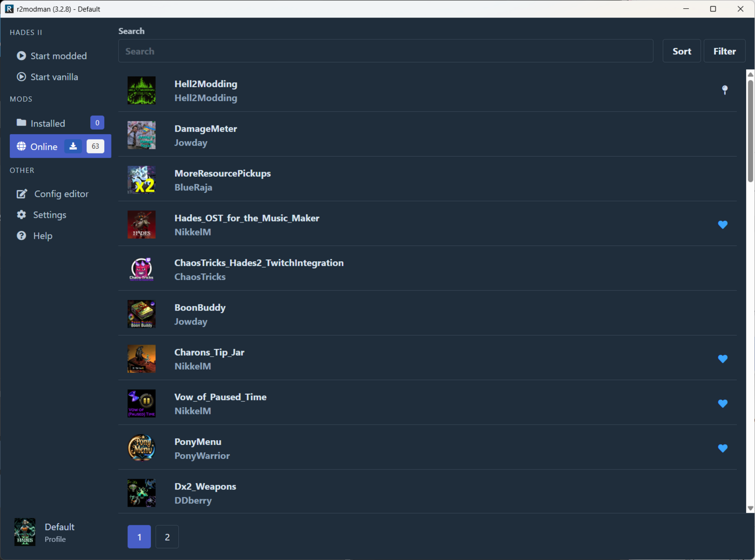The image size is (755, 560).
Task: Click the Search input field
Action: point(385,51)
